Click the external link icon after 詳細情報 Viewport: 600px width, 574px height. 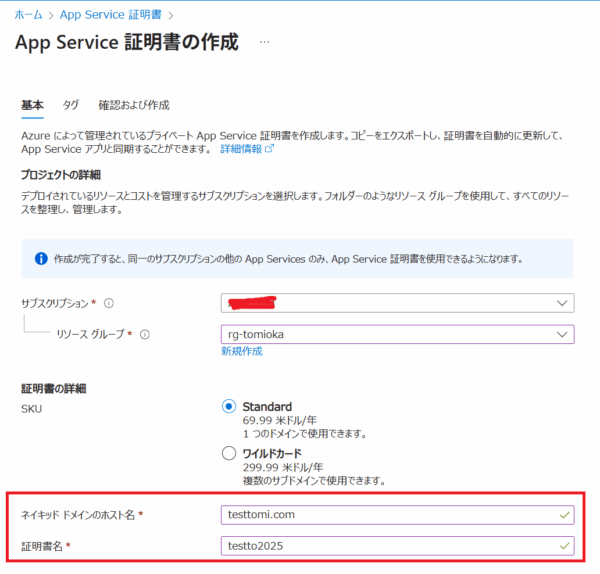point(269,149)
